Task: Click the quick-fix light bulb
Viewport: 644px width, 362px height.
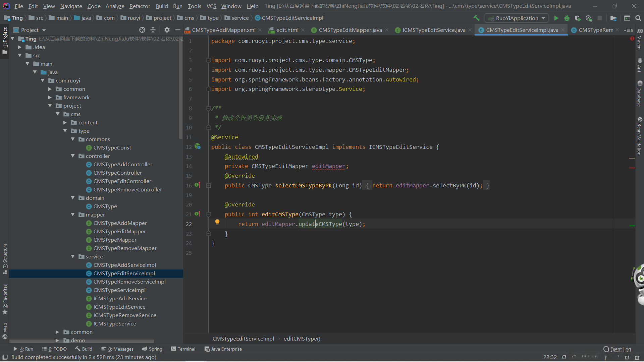Action: point(217,222)
